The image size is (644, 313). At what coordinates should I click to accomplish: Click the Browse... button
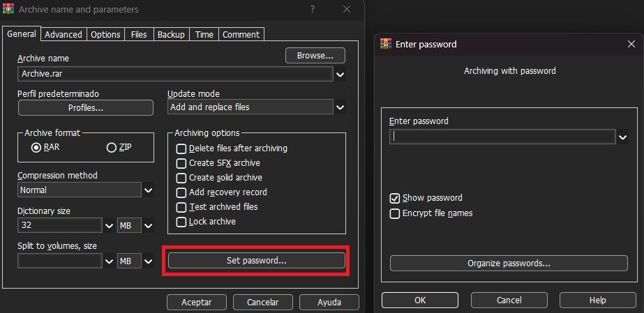tap(315, 55)
